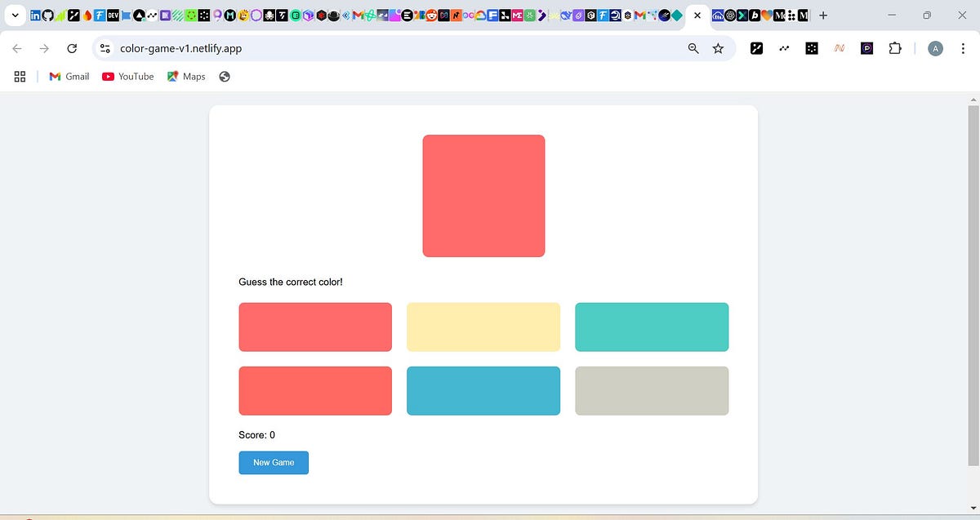Open YouTube from the bookmarks bar
980x520 pixels.
[x=127, y=76]
